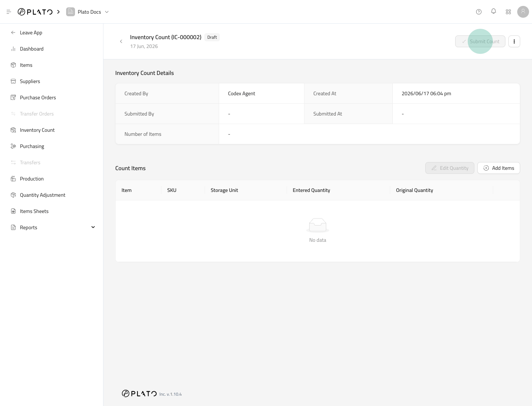Click the Quantity Adjustment box icon

[13, 195]
